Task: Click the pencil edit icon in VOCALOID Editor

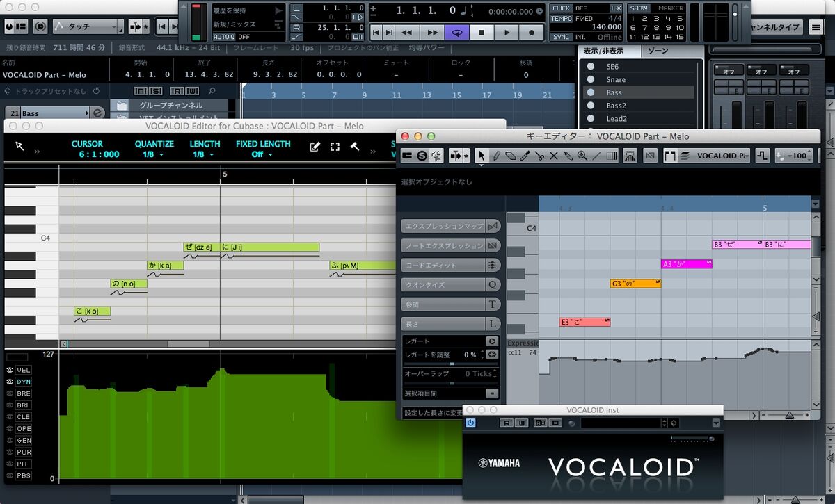Action: tap(315, 147)
